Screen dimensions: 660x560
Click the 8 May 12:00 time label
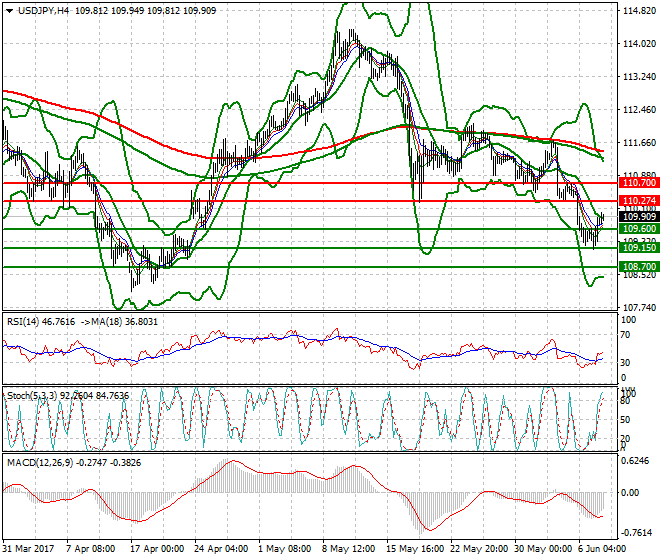click(346, 550)
